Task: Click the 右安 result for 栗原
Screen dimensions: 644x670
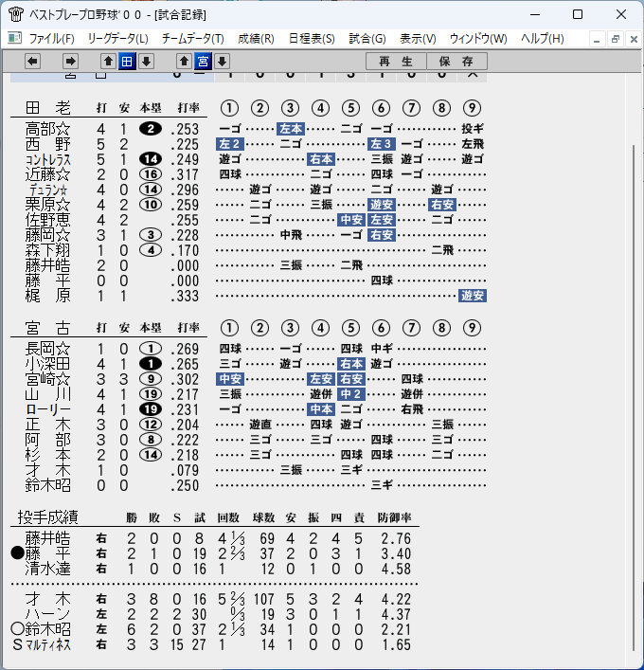Action: (x=442, y=205)
